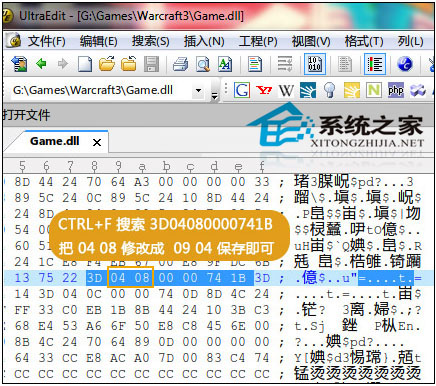Click hex byte 5C at start of second row
This screenshot has width=436, height=386.
tap(46, 198)
